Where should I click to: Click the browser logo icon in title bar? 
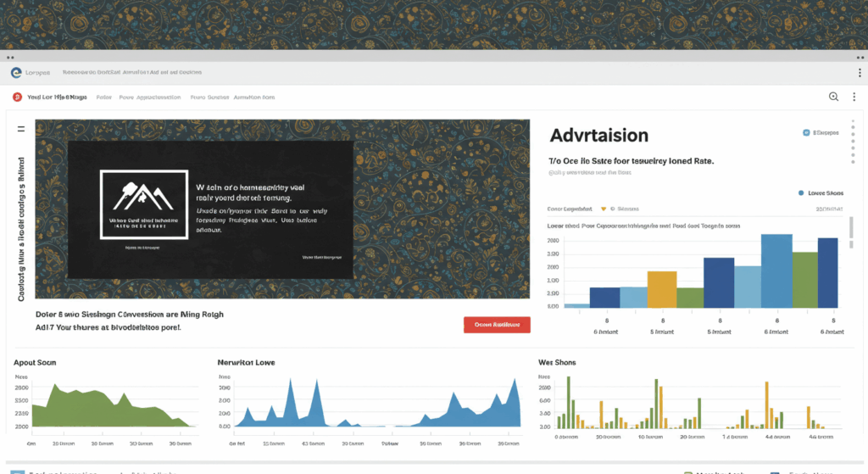(14, 73)
